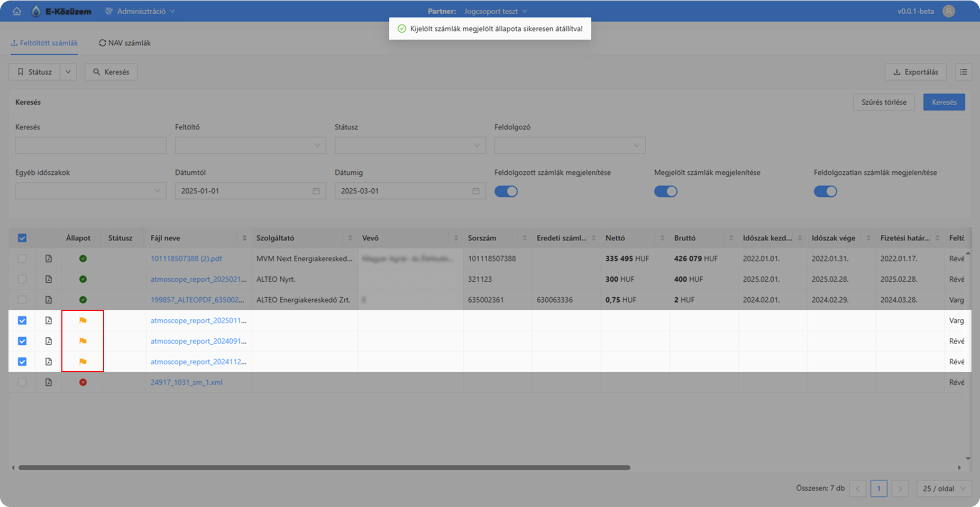The height and width of the screenshot is (507, 980).
Task: Open calendar icon in Dátumtól field
Action: pyautogui.click(x=316, y=191)
